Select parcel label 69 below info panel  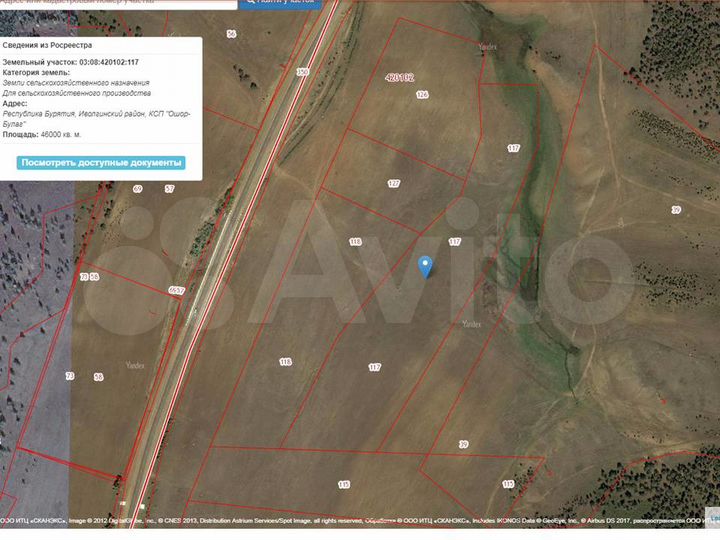138,188
